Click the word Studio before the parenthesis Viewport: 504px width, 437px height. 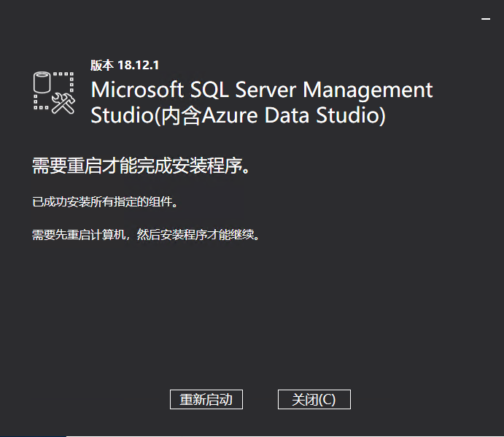[x=123, y=115]
